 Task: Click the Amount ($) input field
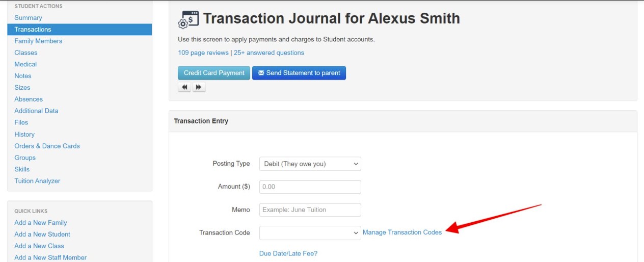(310, 187)
